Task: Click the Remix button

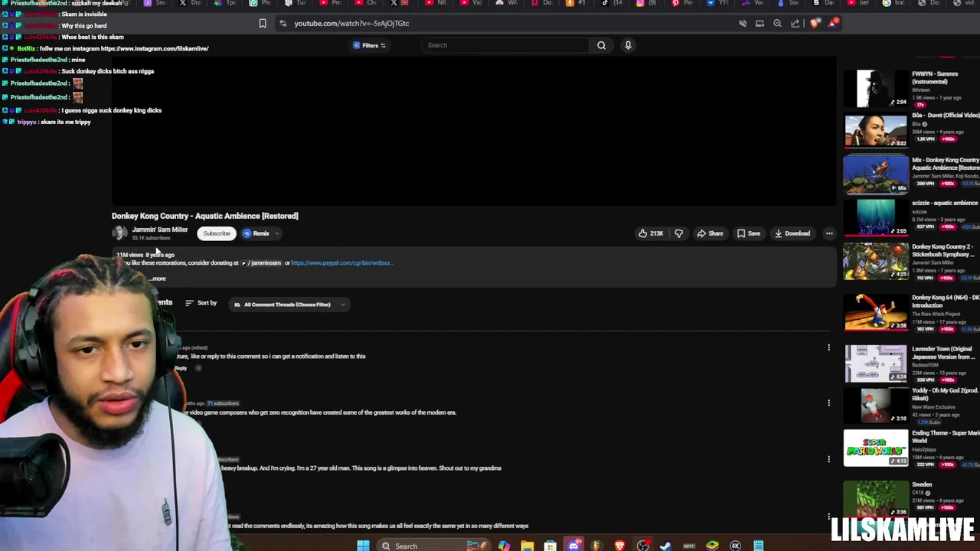Action: 256,233
